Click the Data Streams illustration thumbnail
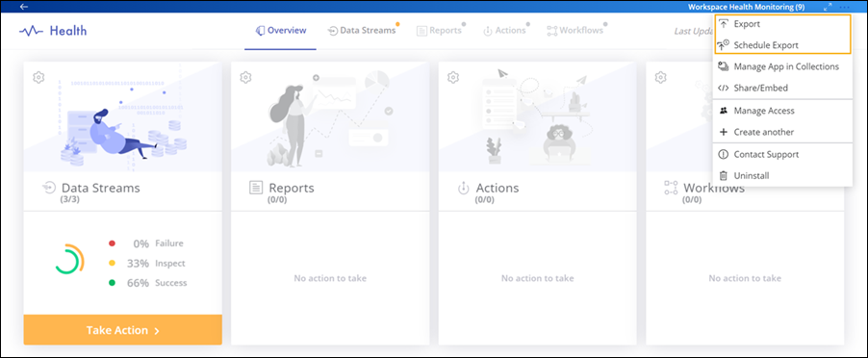Screen dimensions: 868x358 point(123,116)
